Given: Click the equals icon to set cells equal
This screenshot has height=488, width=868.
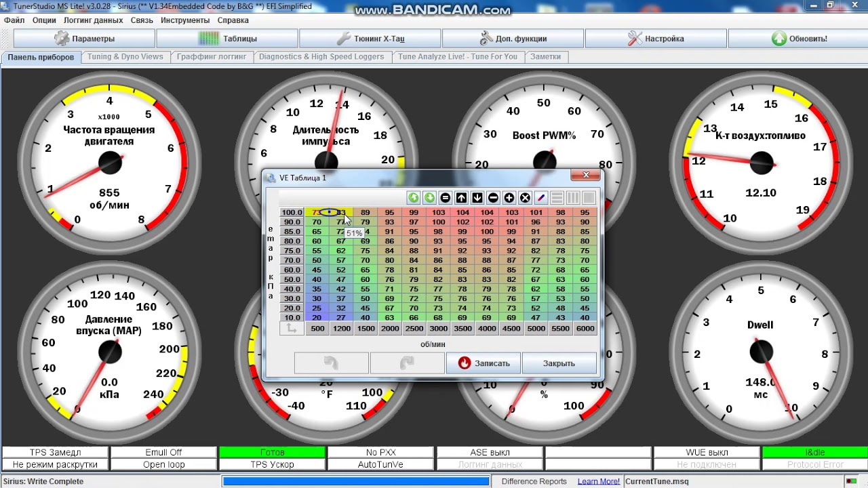Looking at the screenshot, I should point(445,198).
